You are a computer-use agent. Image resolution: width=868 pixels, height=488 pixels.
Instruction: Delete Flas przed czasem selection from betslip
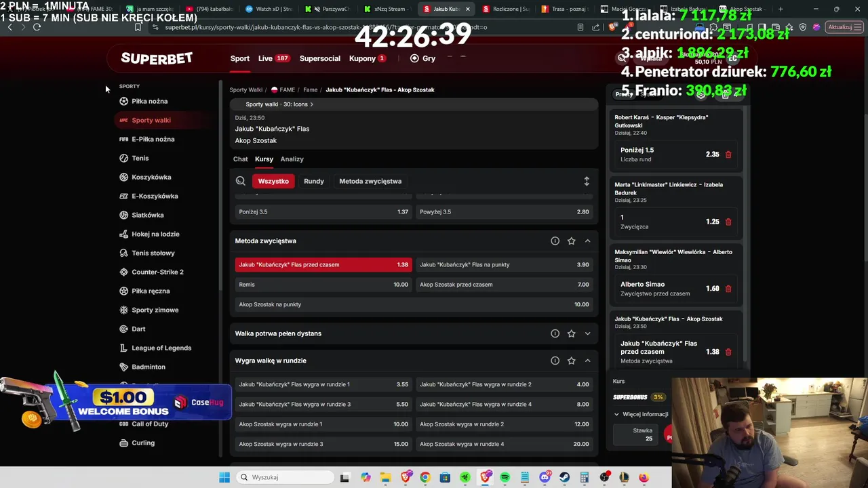[x=728, y=352]
